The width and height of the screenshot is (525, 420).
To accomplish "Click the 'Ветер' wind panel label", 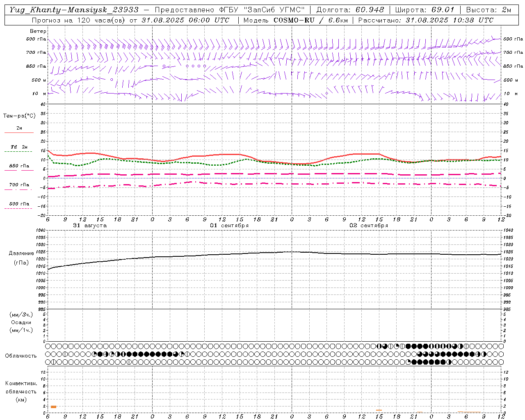I will coord(38,31).
